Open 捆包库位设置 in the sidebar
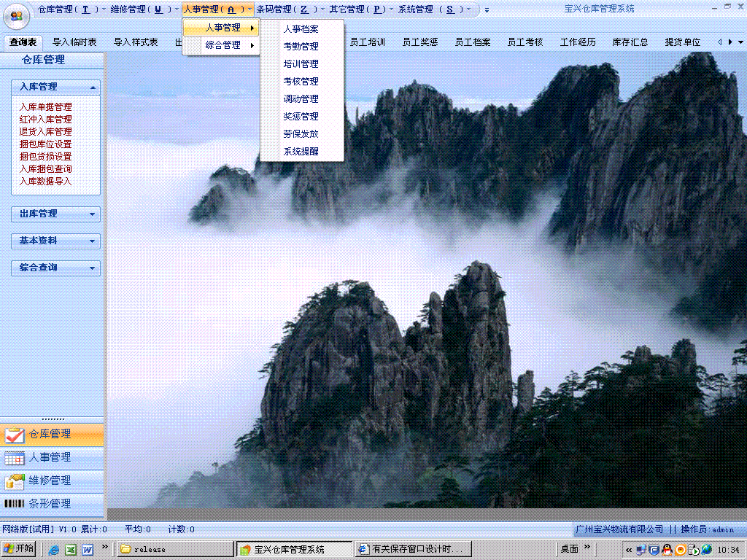The height and width of the screenshot is (560, 747). pyautogui.click(x=46, y=144)
